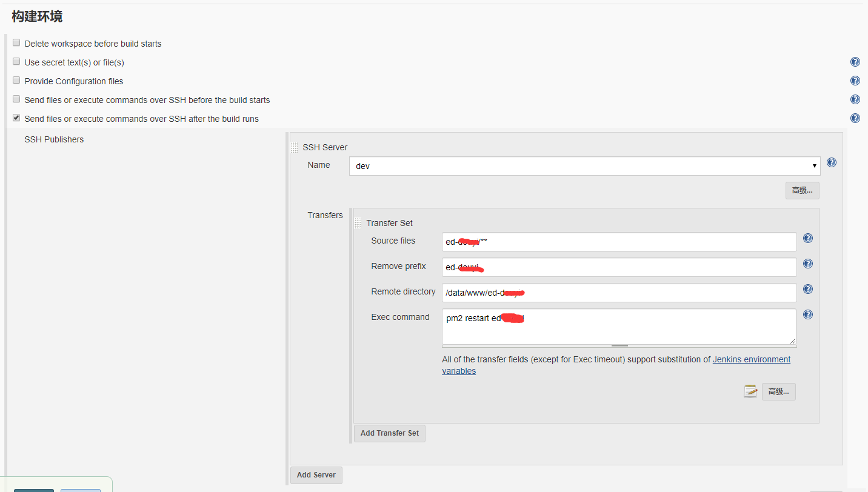Uncheck Send files over SSH after build runs
The image size is (868, 492).
(16, 117)
